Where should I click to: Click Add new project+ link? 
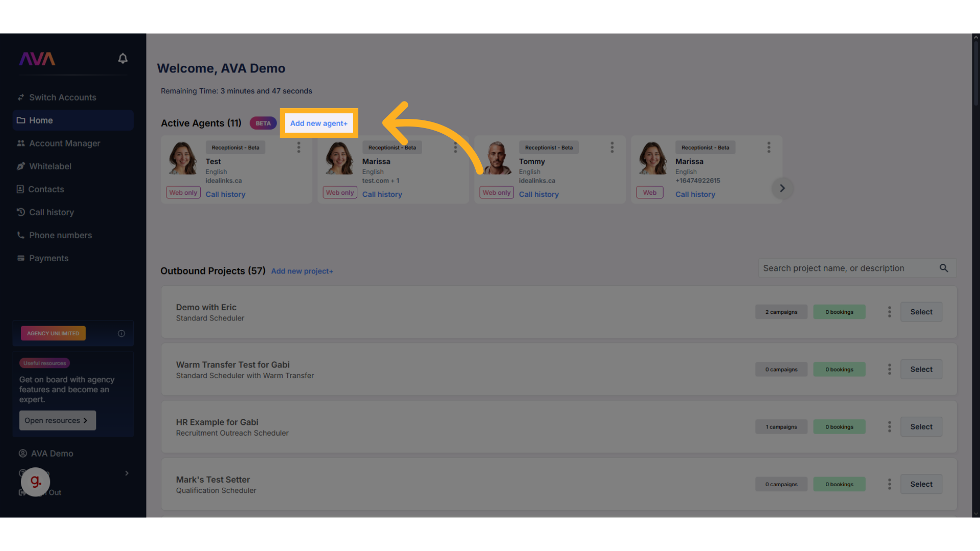point(302,271)
